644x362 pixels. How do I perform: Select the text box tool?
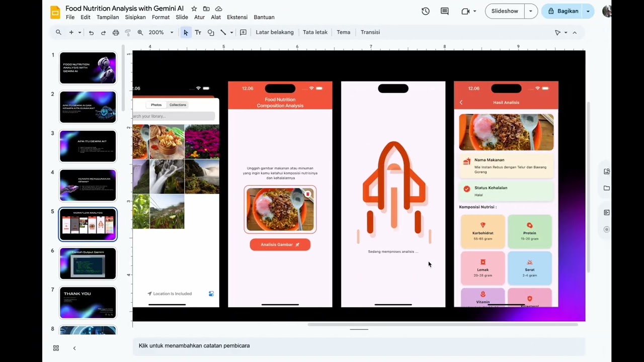tap(198, 32)
